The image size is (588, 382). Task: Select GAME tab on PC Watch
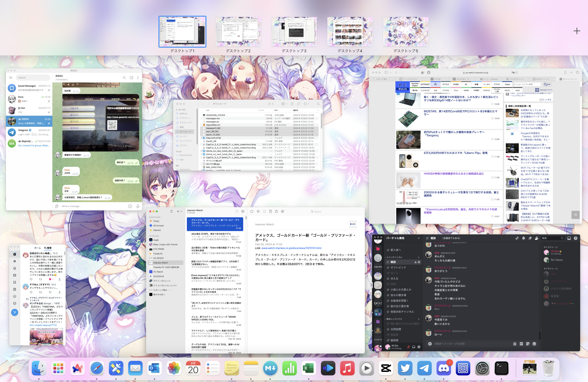[x=466, y=90]
